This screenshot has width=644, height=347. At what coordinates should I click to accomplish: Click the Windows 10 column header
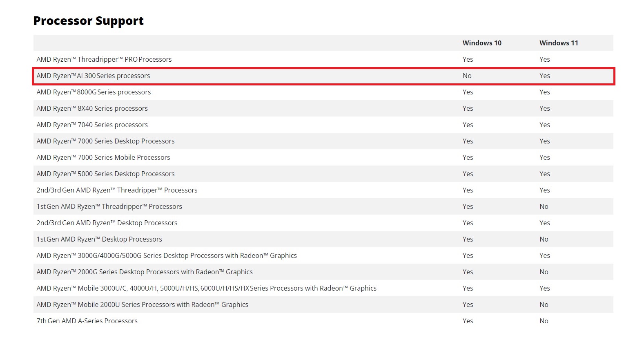coord(482,43)
